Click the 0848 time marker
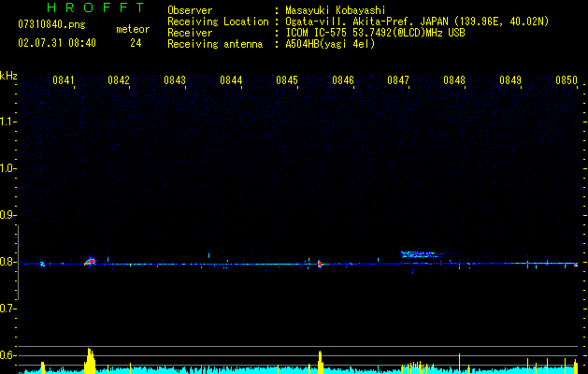The width and height of the screenshot is (588, 374). tap(454, 80)
